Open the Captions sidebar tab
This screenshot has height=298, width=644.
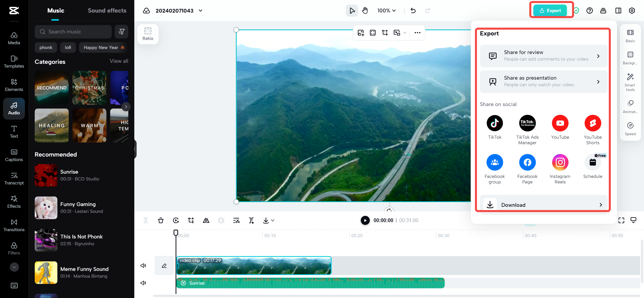[x=14, y=155]
